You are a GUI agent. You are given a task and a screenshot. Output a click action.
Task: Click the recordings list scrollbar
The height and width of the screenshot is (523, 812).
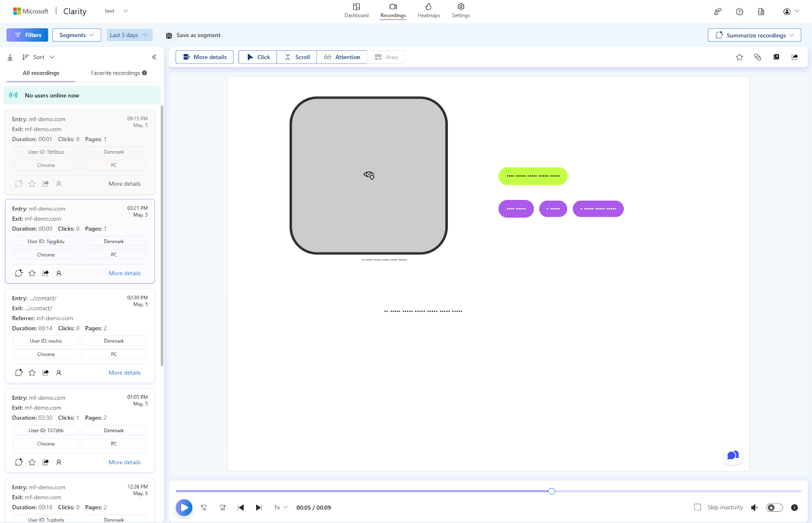[x=162, y=235]
